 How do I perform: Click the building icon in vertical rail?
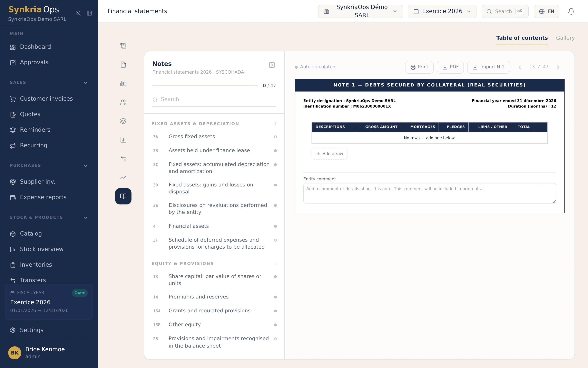point(123,83)
